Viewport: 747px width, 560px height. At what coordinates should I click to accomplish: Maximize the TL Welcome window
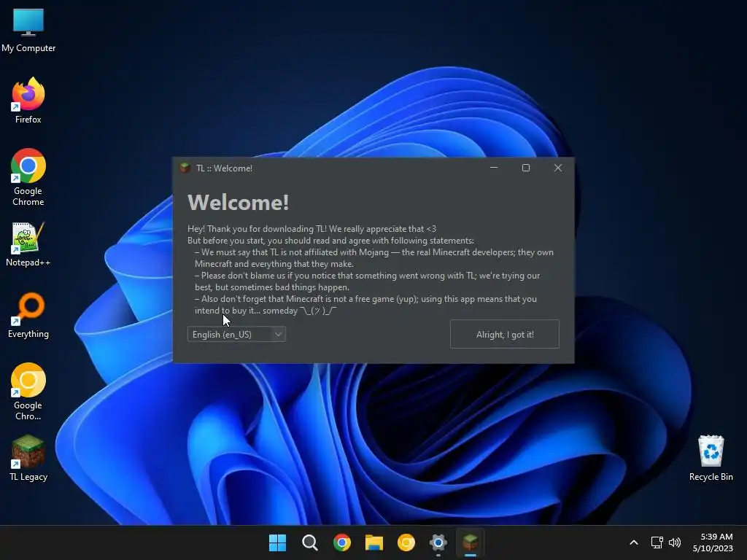coord(526,168)
